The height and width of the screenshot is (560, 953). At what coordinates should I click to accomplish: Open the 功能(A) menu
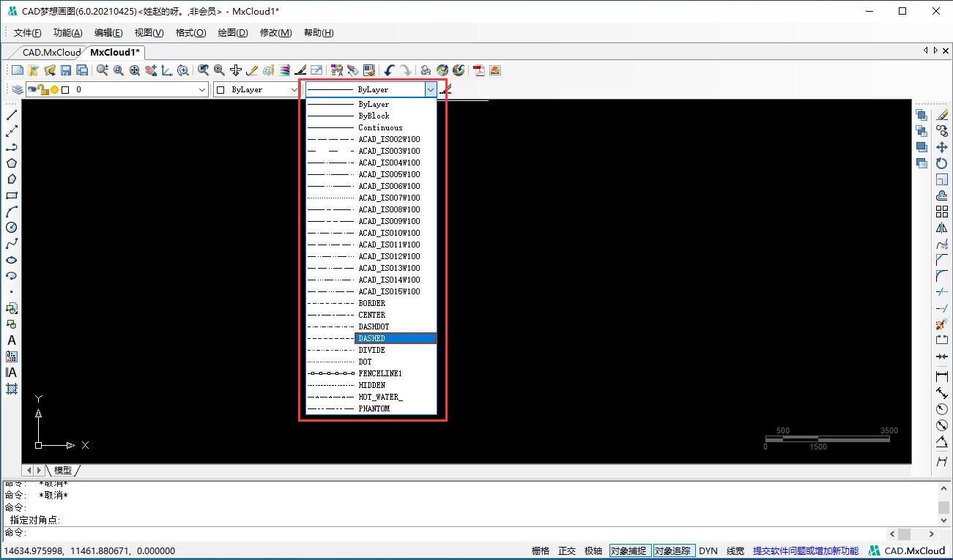[68, 33]
